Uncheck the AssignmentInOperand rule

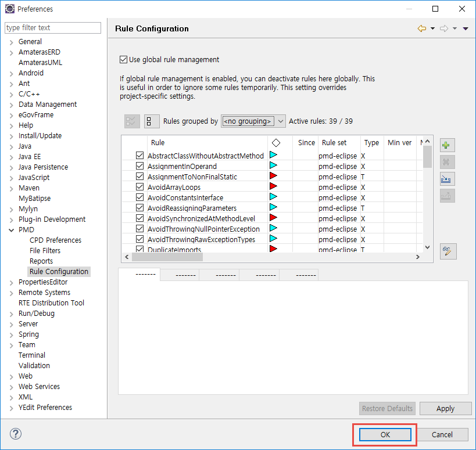(x=139, y=166)
